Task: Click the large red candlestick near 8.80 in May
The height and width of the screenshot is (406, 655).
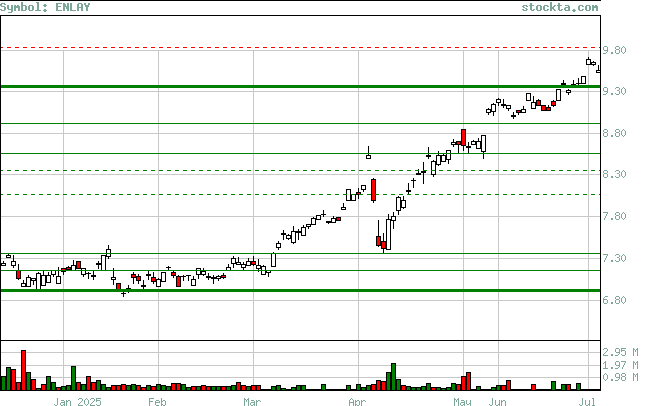Action: pyautogui.click(x=463, y=137)
